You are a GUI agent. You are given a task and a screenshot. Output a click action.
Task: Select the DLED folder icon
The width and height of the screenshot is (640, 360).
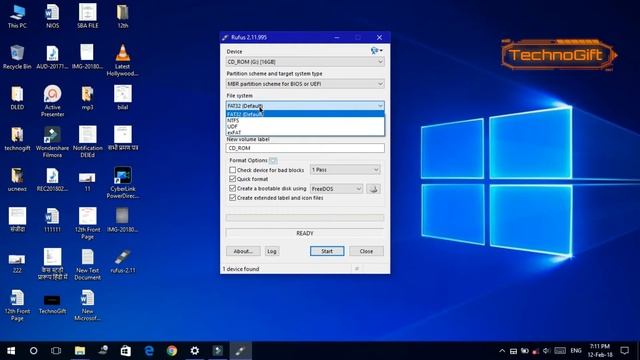(x=17, y=98)
